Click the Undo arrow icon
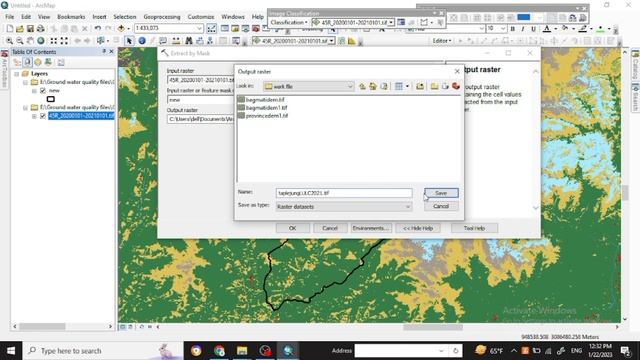This screenshot has width=640, height=360. tap(98, 29)
